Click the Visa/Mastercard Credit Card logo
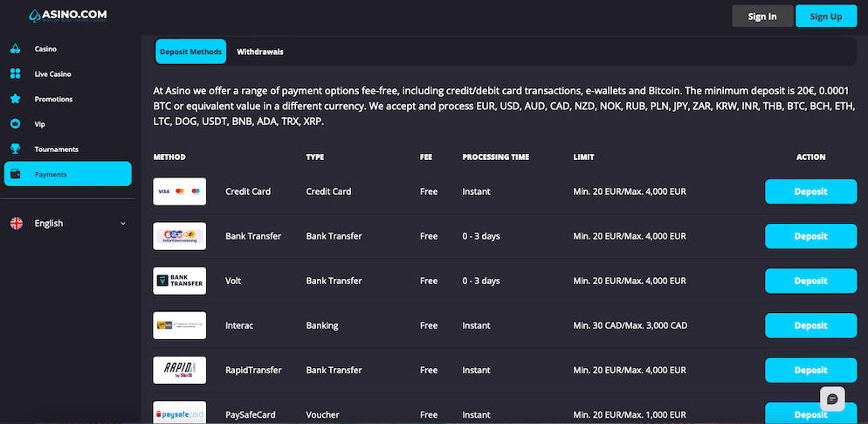This screenshot has height=424, width=868. click(x=179, y=191)
